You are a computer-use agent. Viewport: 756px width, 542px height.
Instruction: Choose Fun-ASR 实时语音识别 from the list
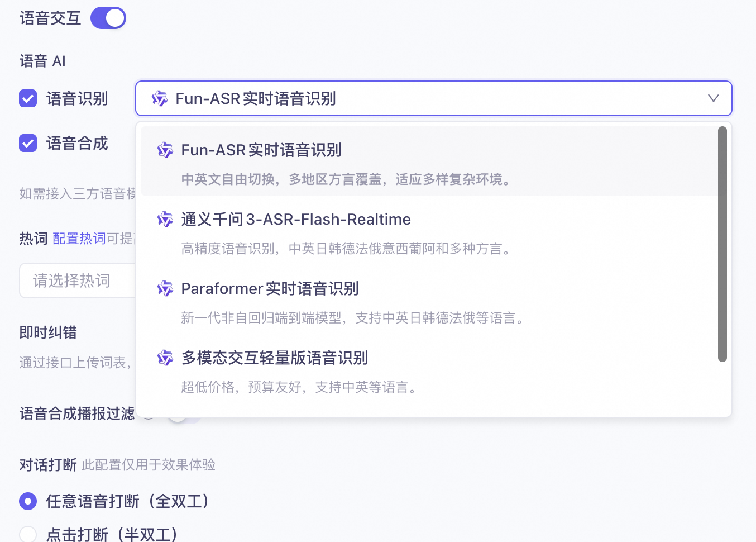[x=429, y=161]
